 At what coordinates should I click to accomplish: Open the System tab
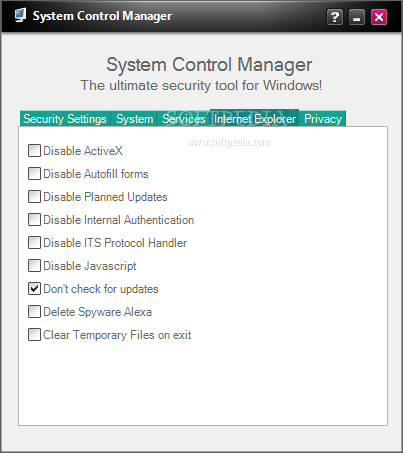pos(134,119)
